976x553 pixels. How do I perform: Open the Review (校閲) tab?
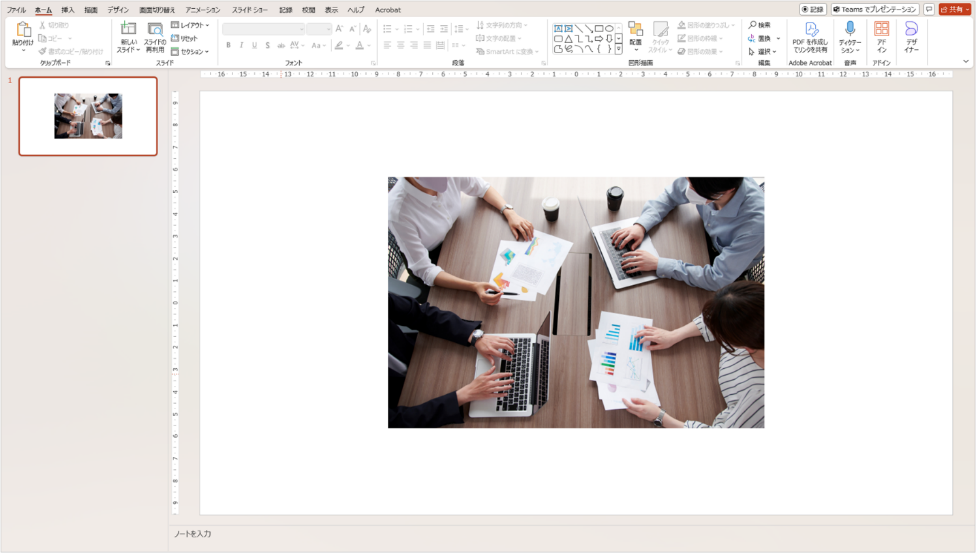(x=308, y=10)
